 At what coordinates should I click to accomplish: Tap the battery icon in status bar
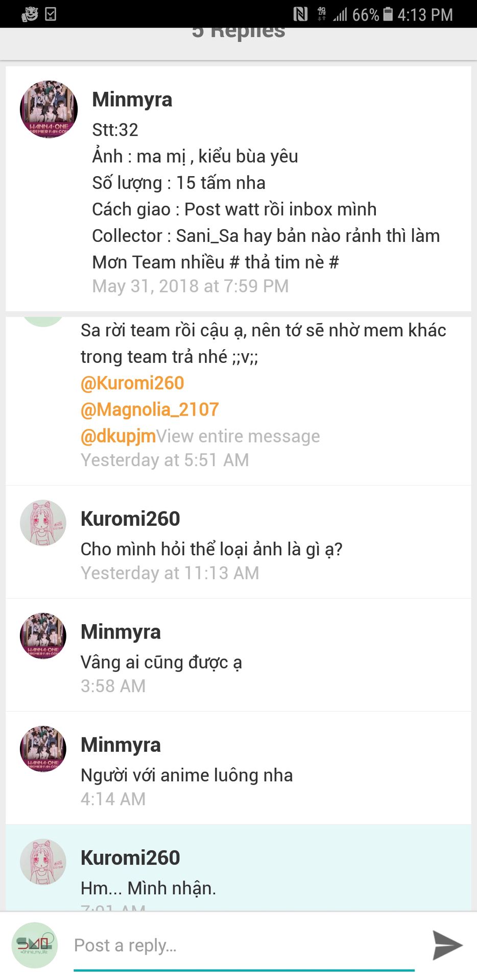[388, 14]
